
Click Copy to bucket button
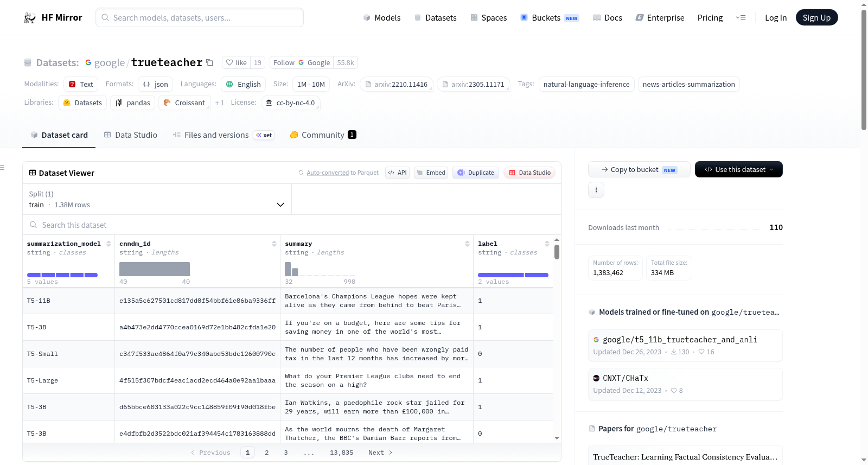pyautogui.click(x=639, y=169)
